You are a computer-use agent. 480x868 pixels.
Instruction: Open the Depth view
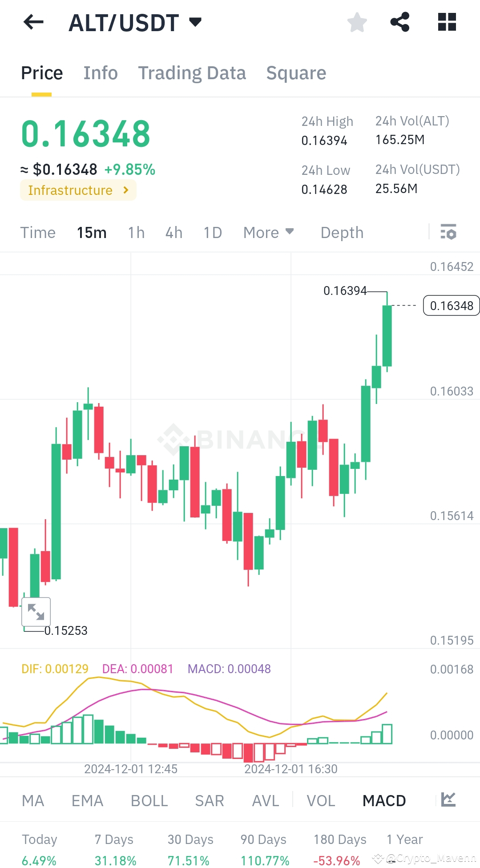[342, 232]
